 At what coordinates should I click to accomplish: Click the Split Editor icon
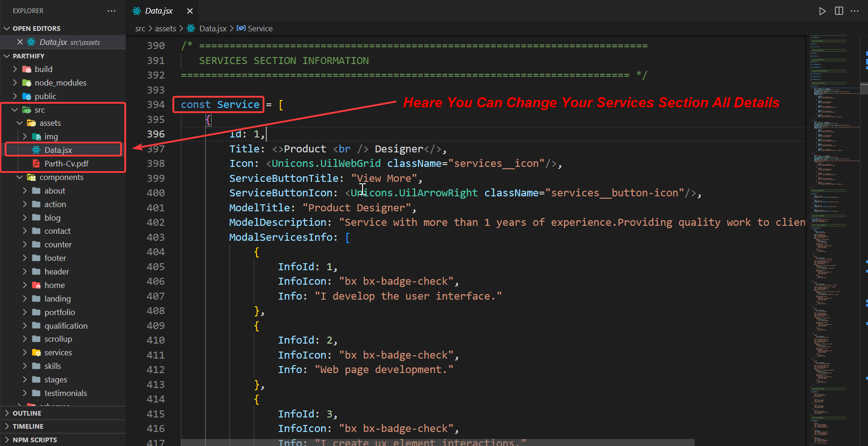point(839,11)
